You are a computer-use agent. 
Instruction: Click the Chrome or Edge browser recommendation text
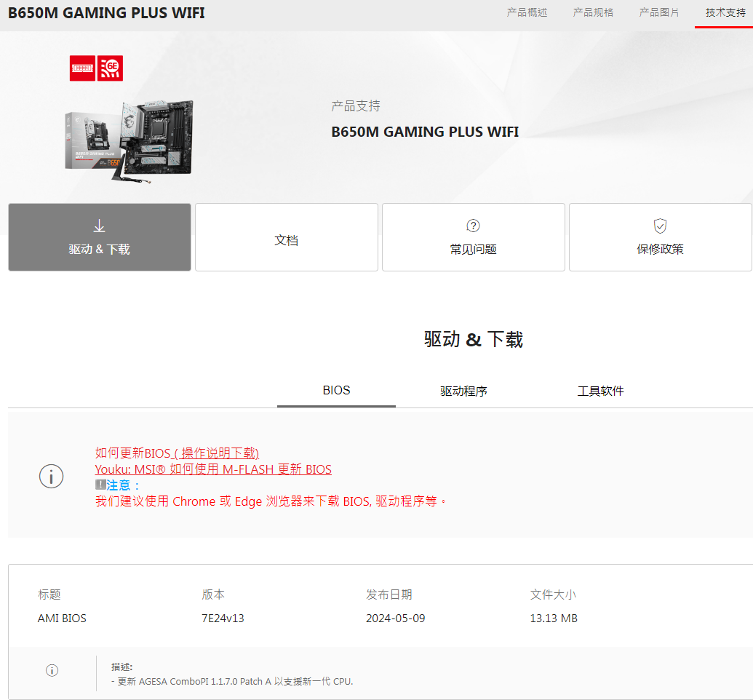point(271,501)
